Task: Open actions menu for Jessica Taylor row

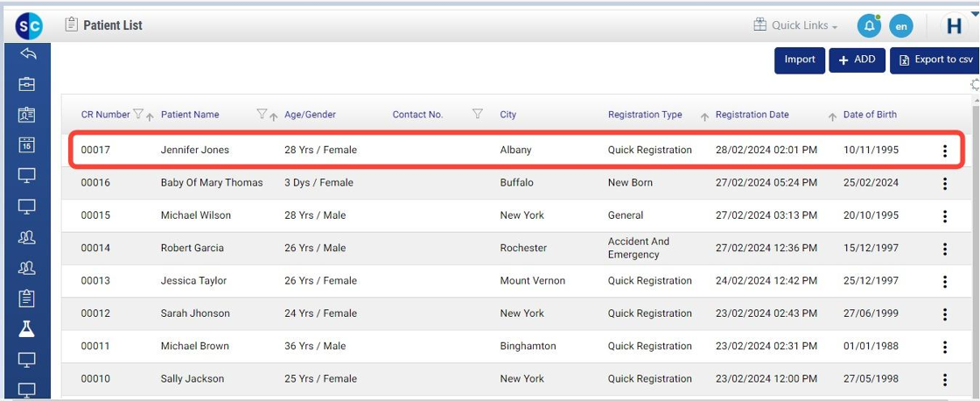Action: (945, 282)
